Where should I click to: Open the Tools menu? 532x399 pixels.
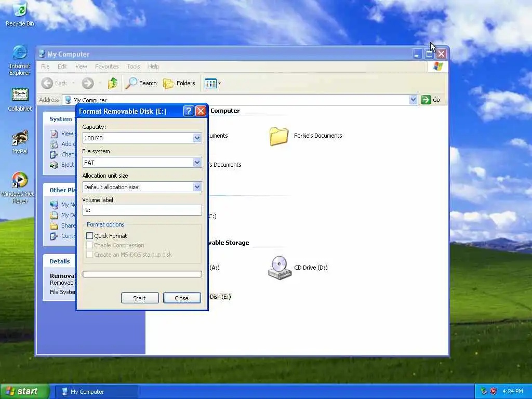point(134,66)
